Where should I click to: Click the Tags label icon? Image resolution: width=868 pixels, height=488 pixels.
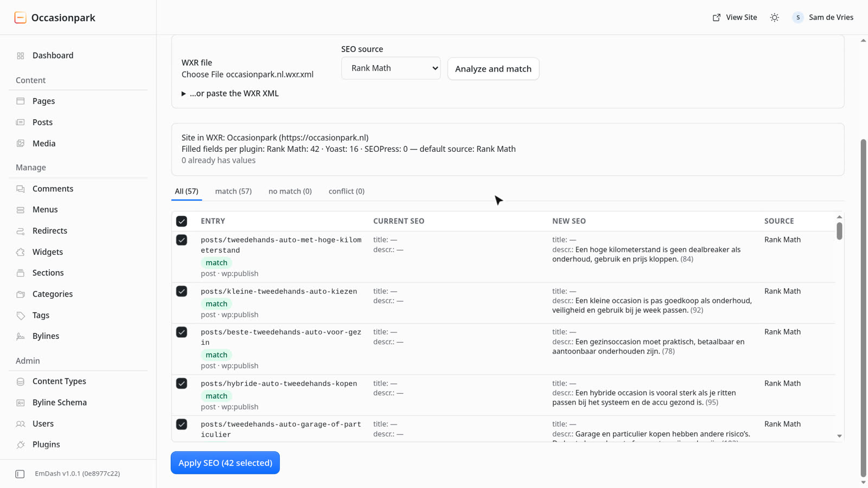coord(21,315)
